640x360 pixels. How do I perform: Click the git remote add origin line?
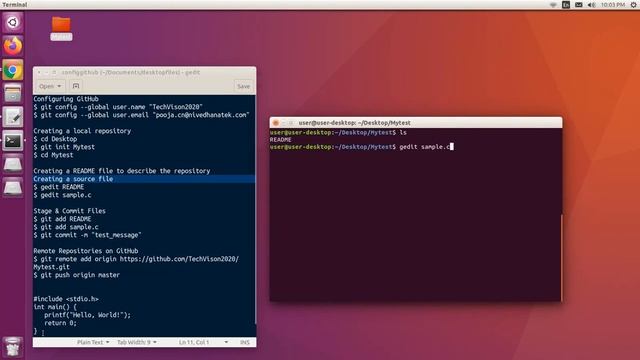pos(136,259)
